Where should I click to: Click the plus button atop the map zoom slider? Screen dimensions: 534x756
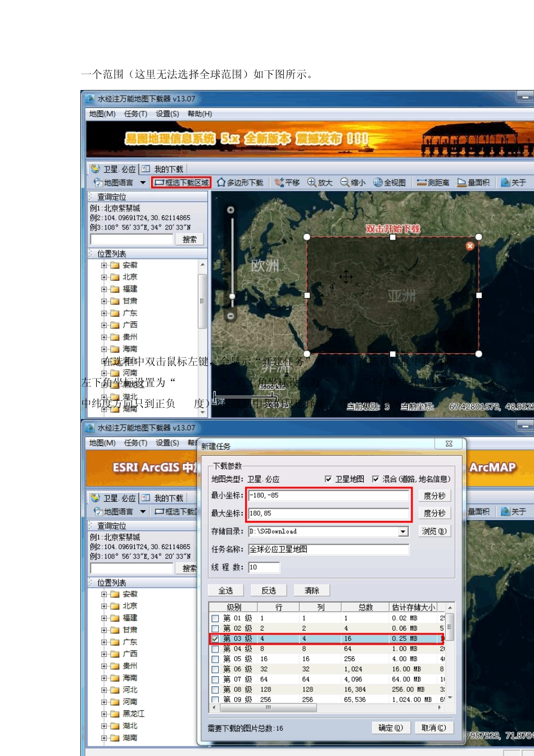click(230, 210)
